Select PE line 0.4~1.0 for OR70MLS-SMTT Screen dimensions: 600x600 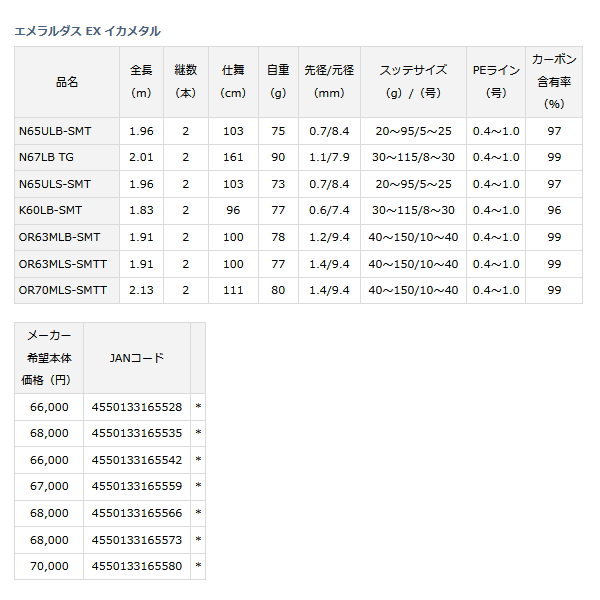496,290
